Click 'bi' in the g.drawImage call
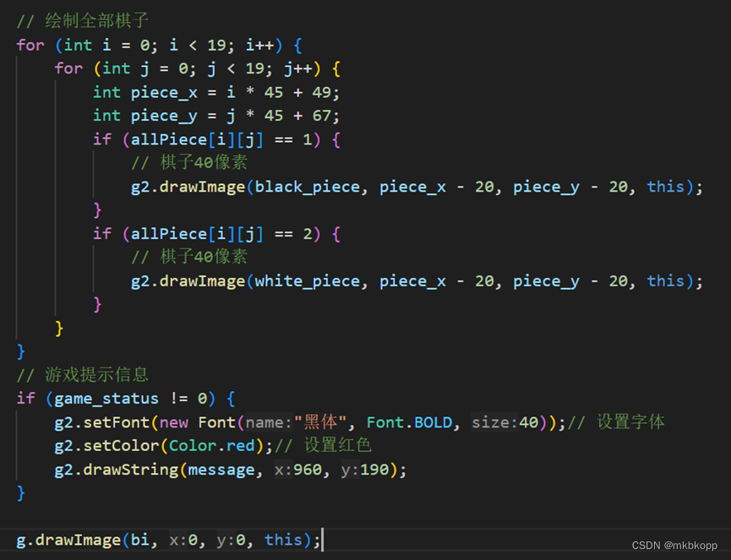731x560 pixels. coord(139,540)
